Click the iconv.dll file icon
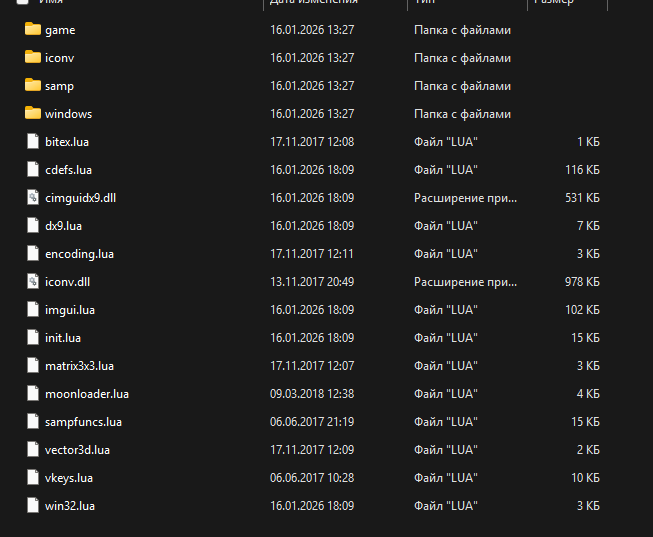The height and width of the screenshot is (537, 653). 33,282
